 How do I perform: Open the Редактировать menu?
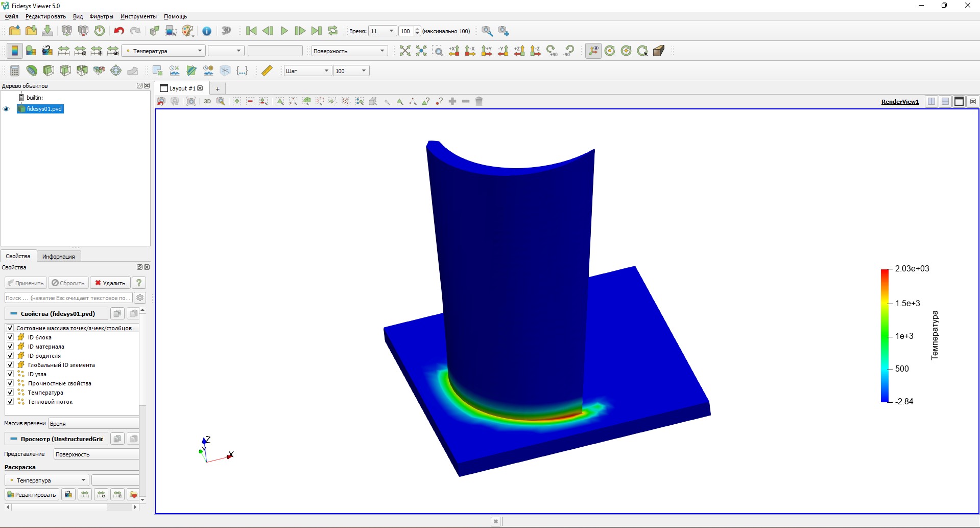45,16
